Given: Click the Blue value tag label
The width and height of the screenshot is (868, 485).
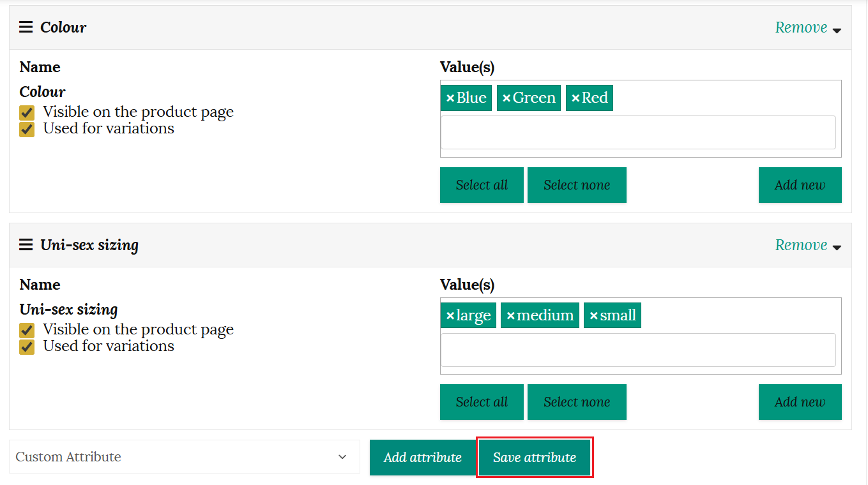Looking at the screenshot, I should pos(471,98).
